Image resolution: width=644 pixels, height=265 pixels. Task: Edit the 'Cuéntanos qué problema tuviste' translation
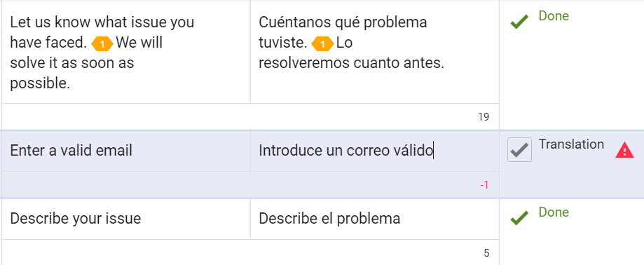point(375,52)
